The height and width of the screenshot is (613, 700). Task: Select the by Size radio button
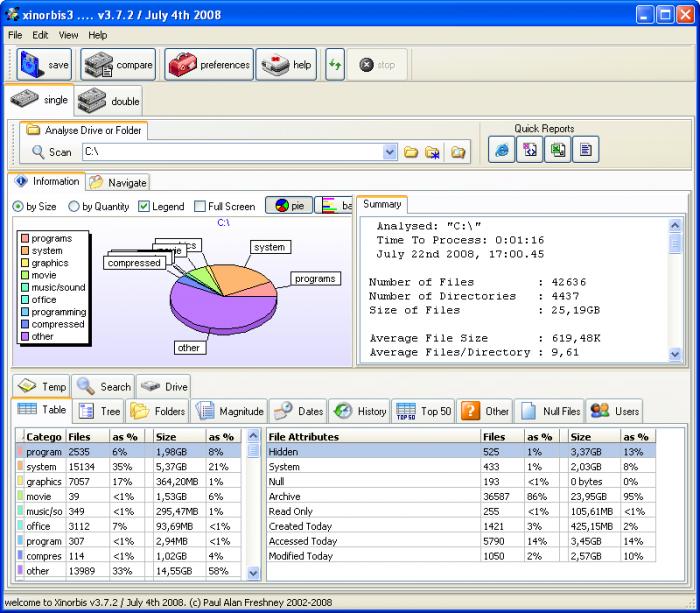[18, 206]
